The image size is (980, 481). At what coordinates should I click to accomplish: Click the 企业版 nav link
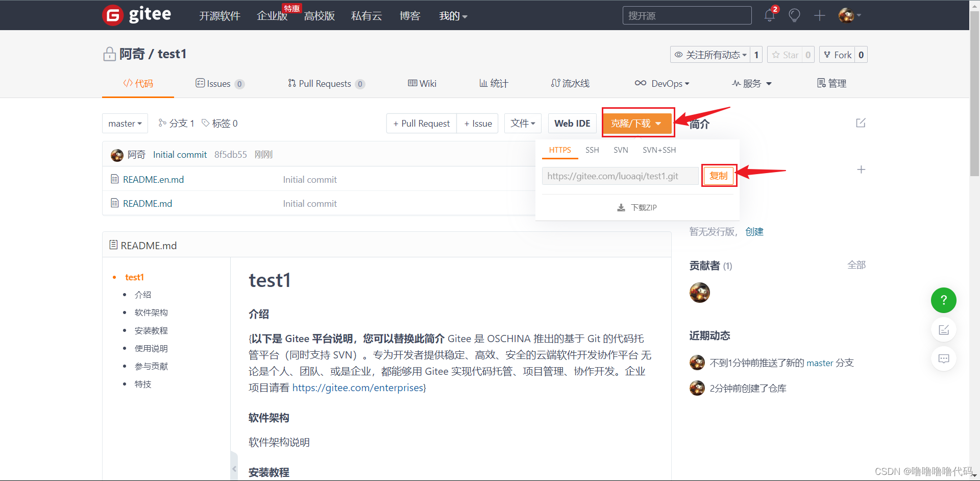[x=272, y=16]
